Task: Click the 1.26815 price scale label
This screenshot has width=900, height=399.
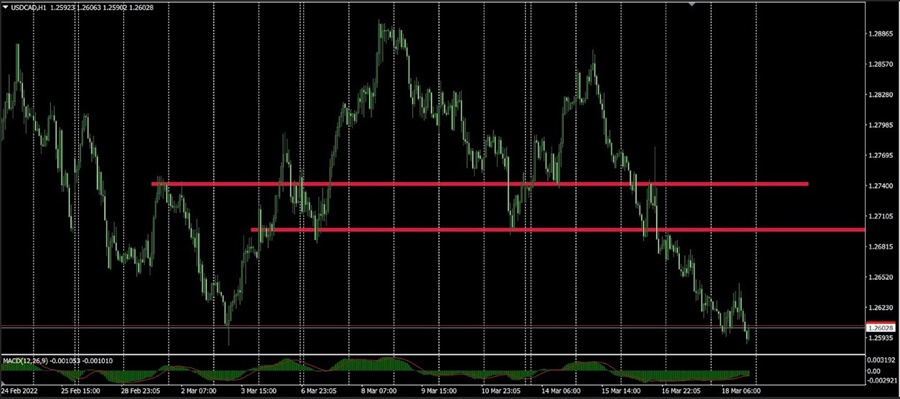Action: (880, 247)
